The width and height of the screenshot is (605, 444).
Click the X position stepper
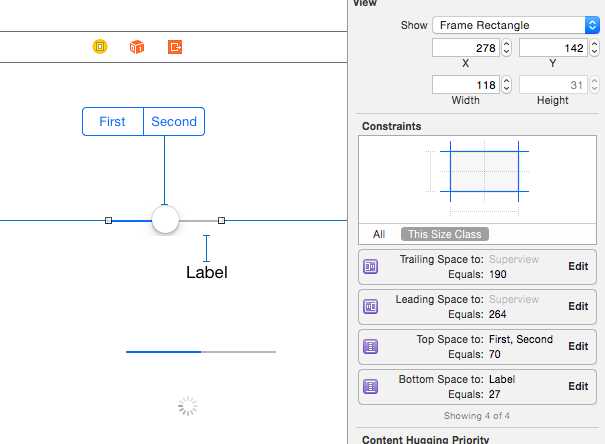point(506,47)
